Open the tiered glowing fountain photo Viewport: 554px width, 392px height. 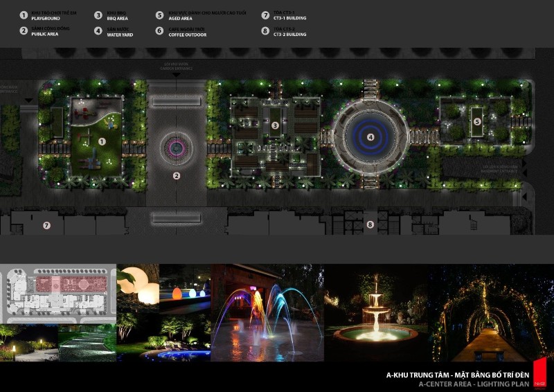(x=376, y=312)
